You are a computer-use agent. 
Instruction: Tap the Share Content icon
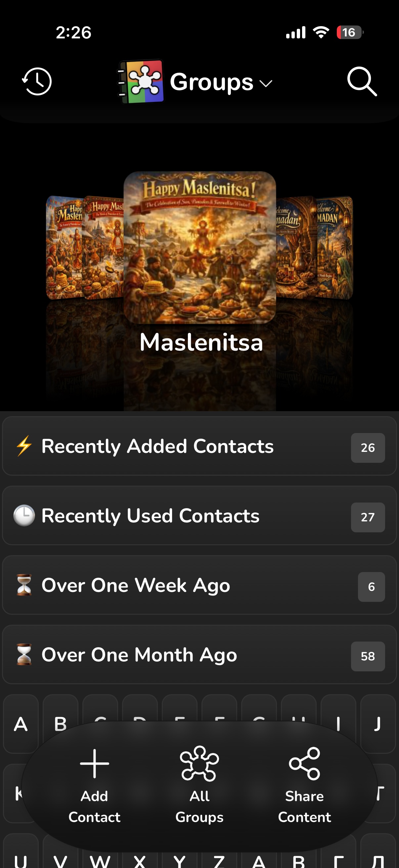(304, 763)
